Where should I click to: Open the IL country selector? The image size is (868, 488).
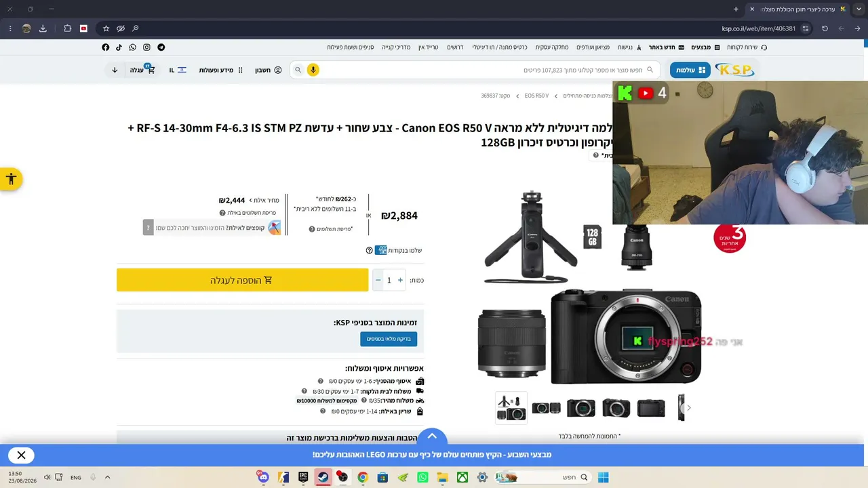178,70
